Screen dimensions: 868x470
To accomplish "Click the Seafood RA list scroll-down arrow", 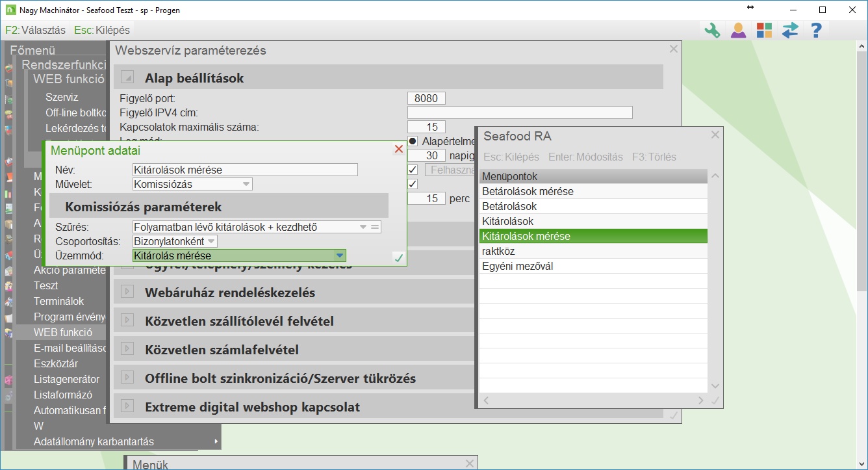I will [x=715, y=386].
